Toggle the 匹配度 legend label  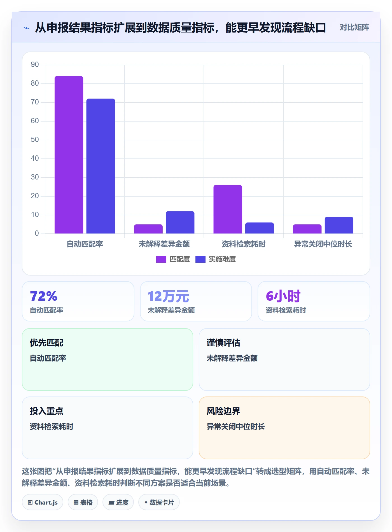tap(180, 259)
